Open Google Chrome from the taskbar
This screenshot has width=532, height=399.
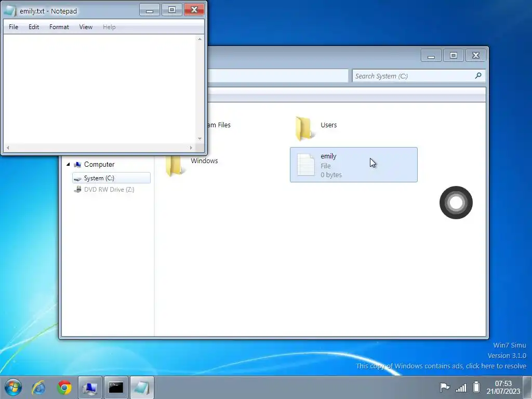coord(64,387)
